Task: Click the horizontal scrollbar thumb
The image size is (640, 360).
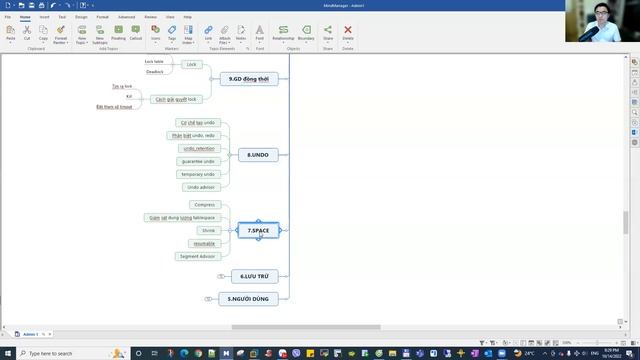Action: [x=306, y=327]
